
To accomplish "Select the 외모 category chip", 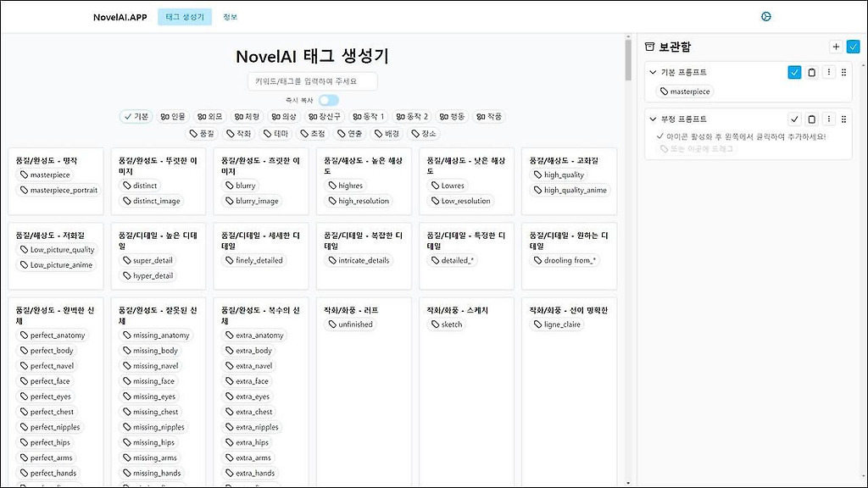I will coord(210,117).
